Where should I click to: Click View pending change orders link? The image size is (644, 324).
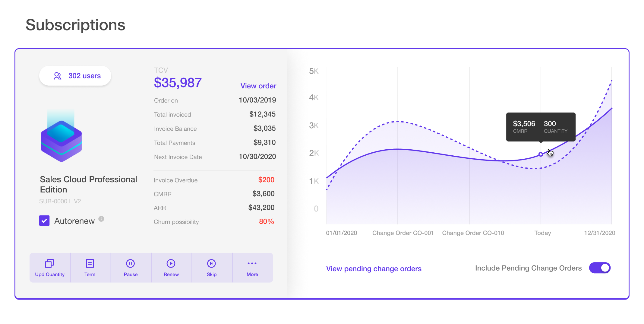(374, 269)
